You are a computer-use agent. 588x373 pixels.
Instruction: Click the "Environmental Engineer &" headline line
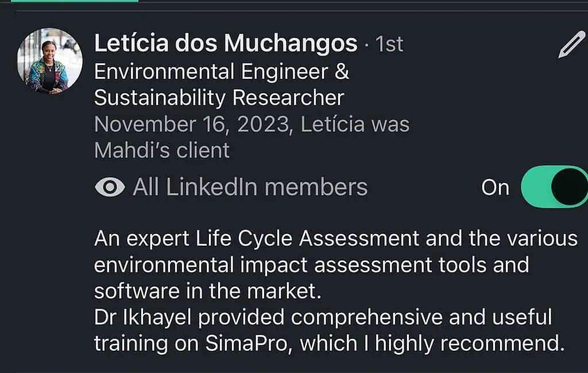click(222, 72)
